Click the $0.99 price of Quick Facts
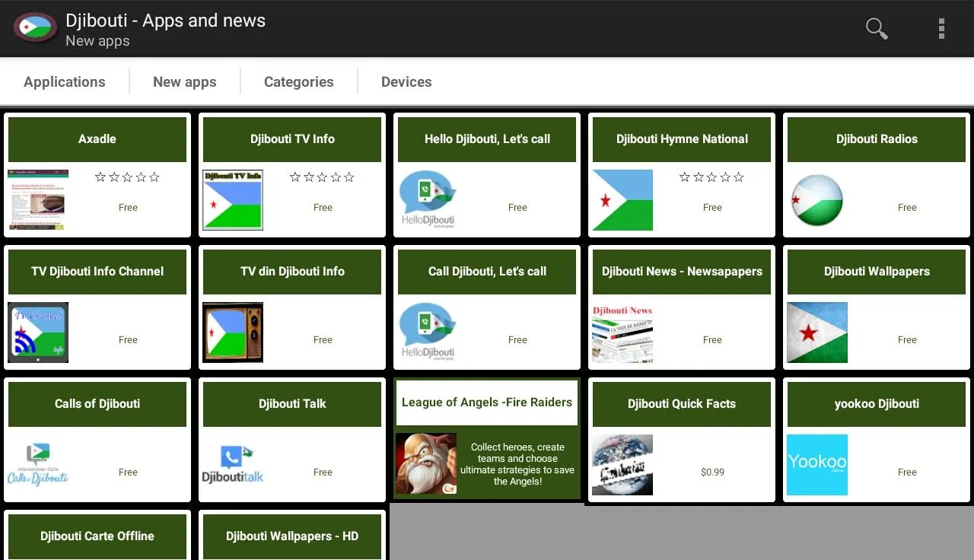974x560 pixels. pyautogui.click(x=712, y=472)
